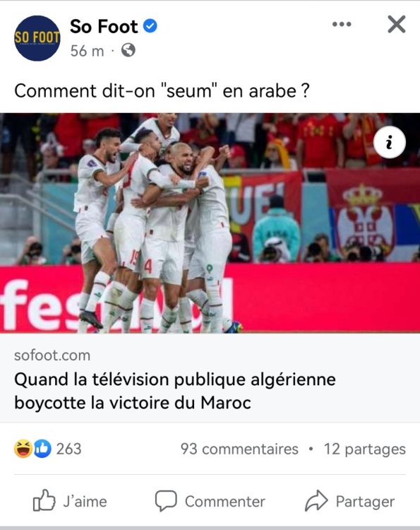
Task: Click the post text about "seum"
Action: coord(162,90)
